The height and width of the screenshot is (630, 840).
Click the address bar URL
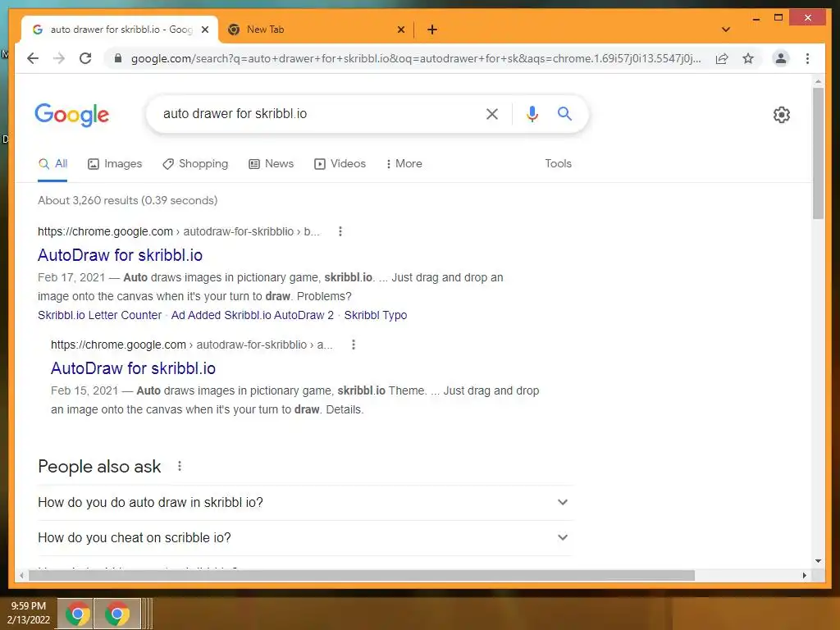click(416, 58)
